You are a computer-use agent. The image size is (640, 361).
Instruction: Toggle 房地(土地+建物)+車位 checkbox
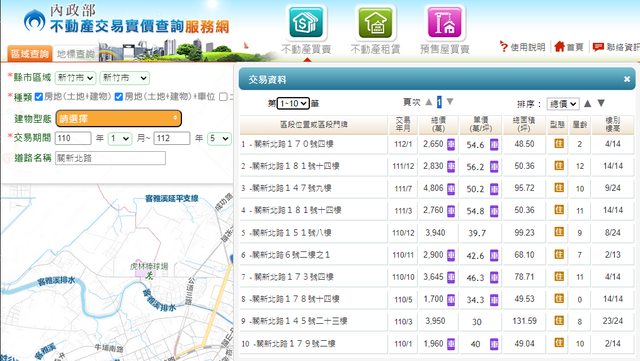point(119,97)
